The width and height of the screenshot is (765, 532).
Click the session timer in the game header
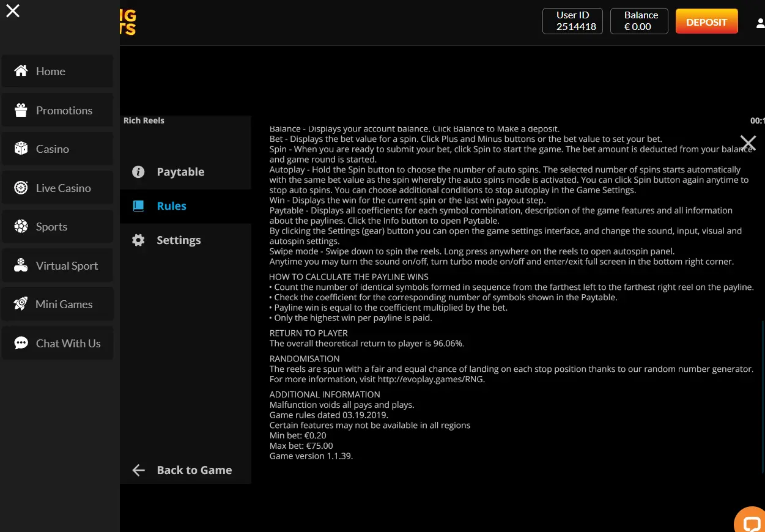pos(758,120)
